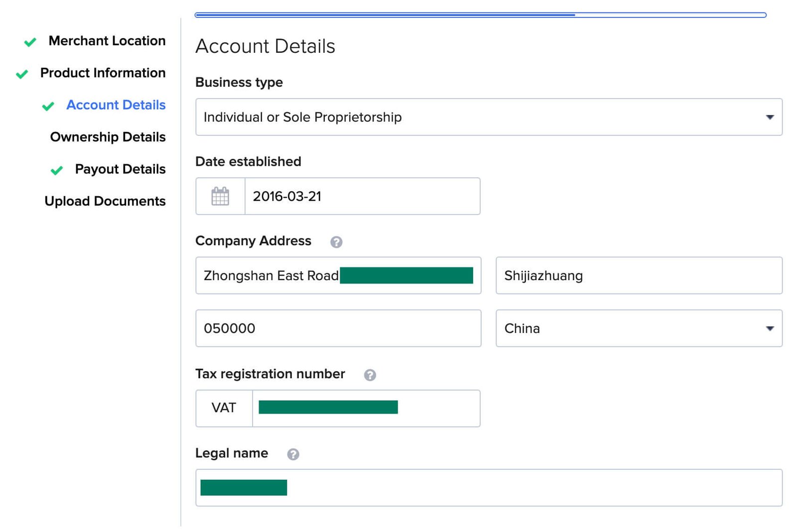Click inside the Legal name input field
Image resolution: width=797 pixels, height=532 pixels.
488,488
